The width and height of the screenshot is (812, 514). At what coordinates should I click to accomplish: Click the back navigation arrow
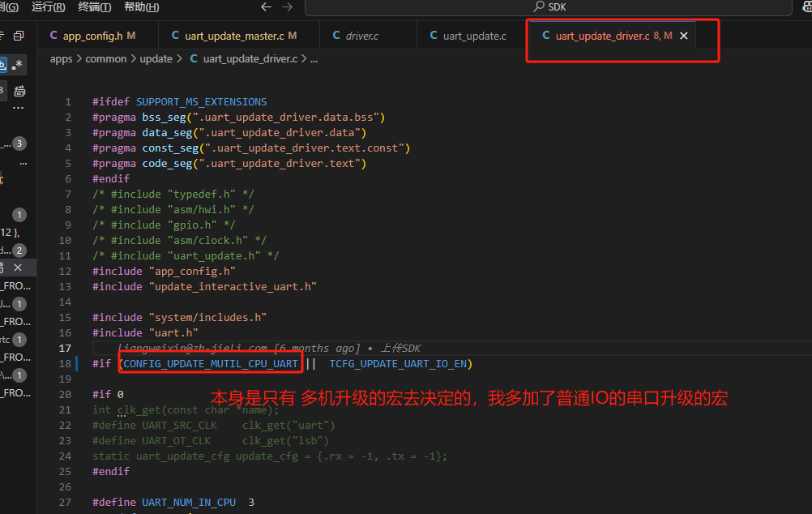coord(266,6)
